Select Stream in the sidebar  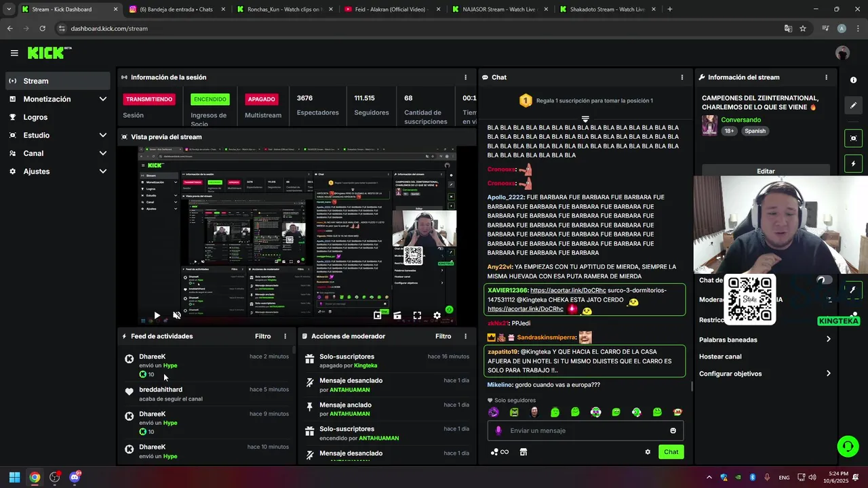(x=58, y=81)
